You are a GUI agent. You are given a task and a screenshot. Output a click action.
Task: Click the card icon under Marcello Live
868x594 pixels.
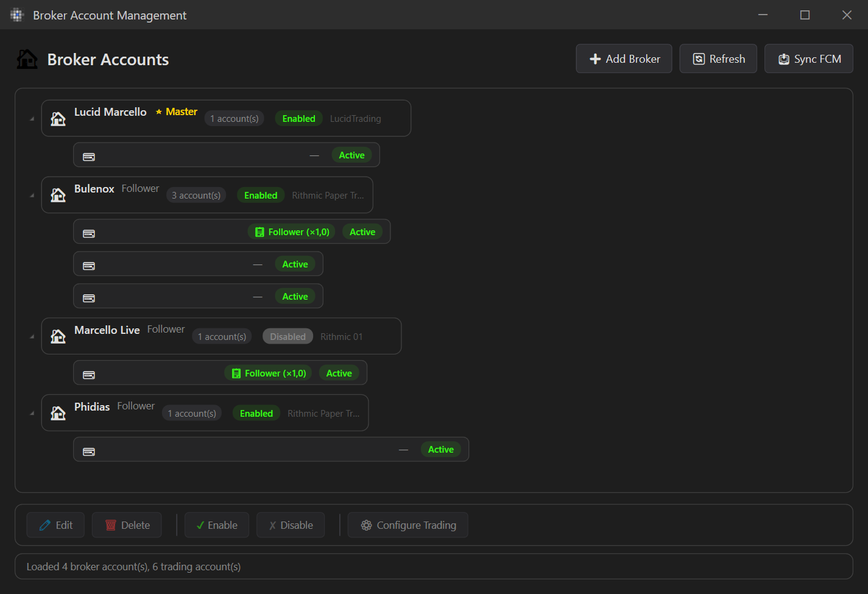tap(89, 375)
